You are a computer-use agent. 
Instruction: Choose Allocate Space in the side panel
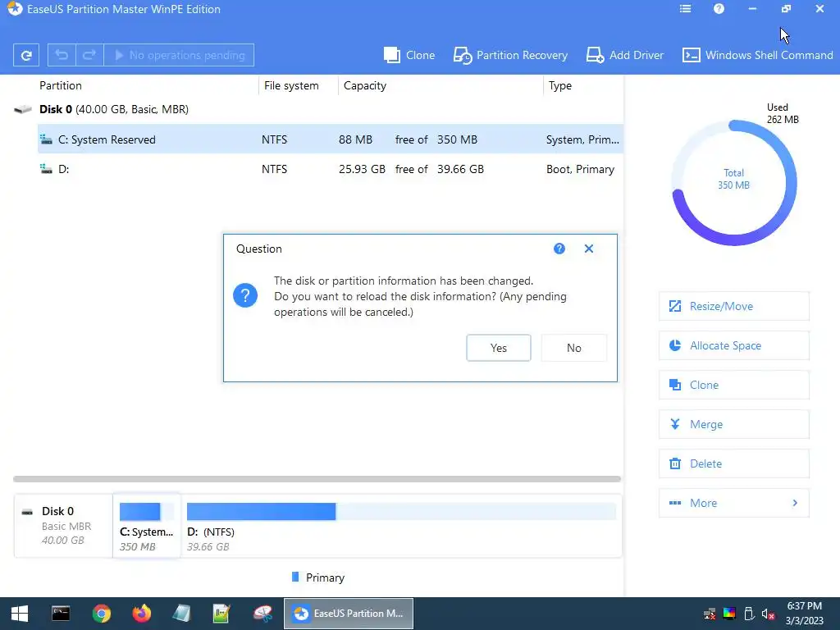[x=733, y=345]
